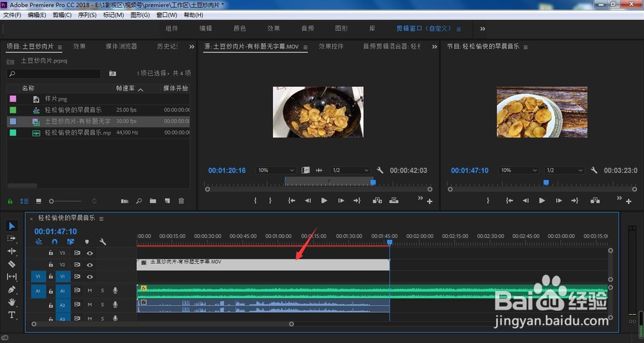Create a new item in Project panel
Viewport: 644px width, 343px height.
click(x=167, y=201)
